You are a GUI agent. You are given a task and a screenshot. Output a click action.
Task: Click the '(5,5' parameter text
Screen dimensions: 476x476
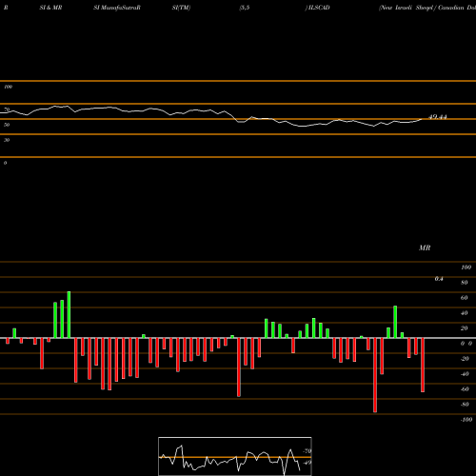point(245,8)
